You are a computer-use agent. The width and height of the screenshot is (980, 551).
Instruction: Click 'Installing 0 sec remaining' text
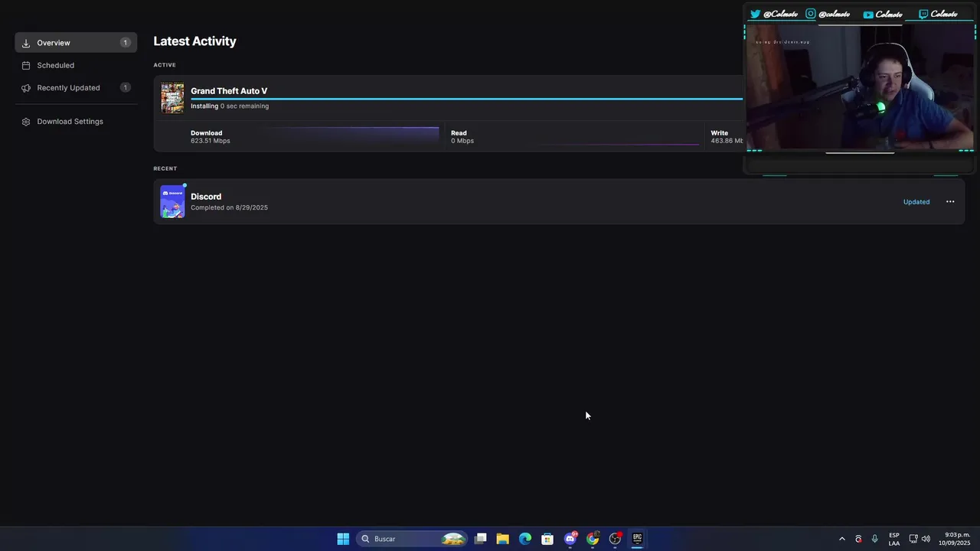click(230, 106)
